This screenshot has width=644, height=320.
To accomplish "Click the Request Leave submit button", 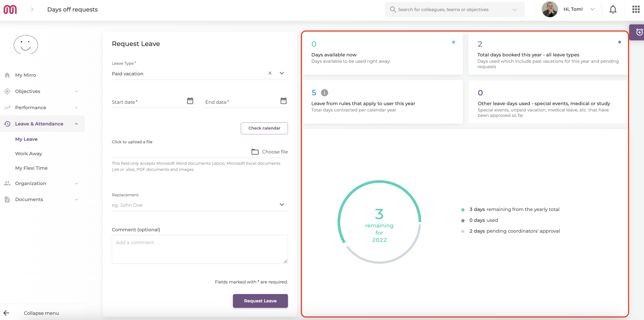I will pyautogui.click(x=260, y=301).
